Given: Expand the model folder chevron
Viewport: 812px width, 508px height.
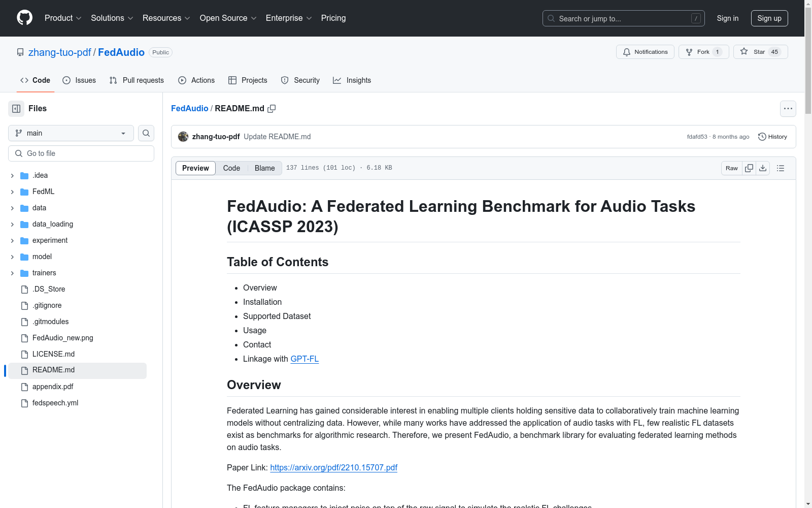Looking at the screenshot, I should pyautogui.click(x=12, y=257).
